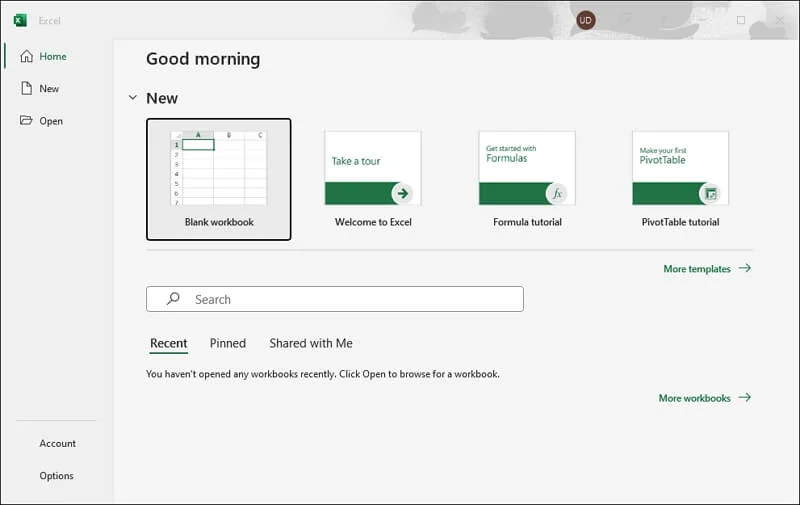Switch to the Recent tab

tap(168, 343)
